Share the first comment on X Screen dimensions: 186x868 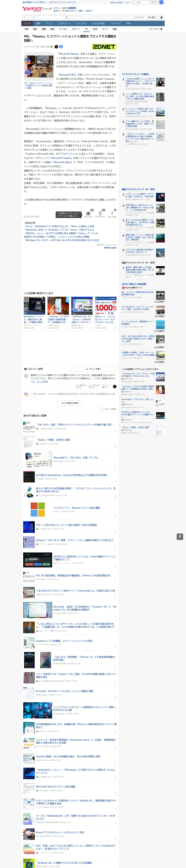coord(115,387)
